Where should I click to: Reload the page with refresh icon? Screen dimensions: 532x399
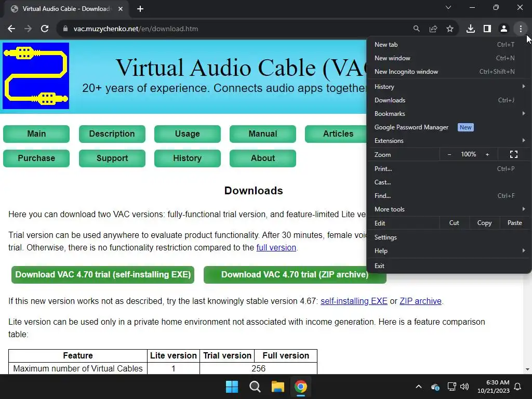tap(45, 29)
